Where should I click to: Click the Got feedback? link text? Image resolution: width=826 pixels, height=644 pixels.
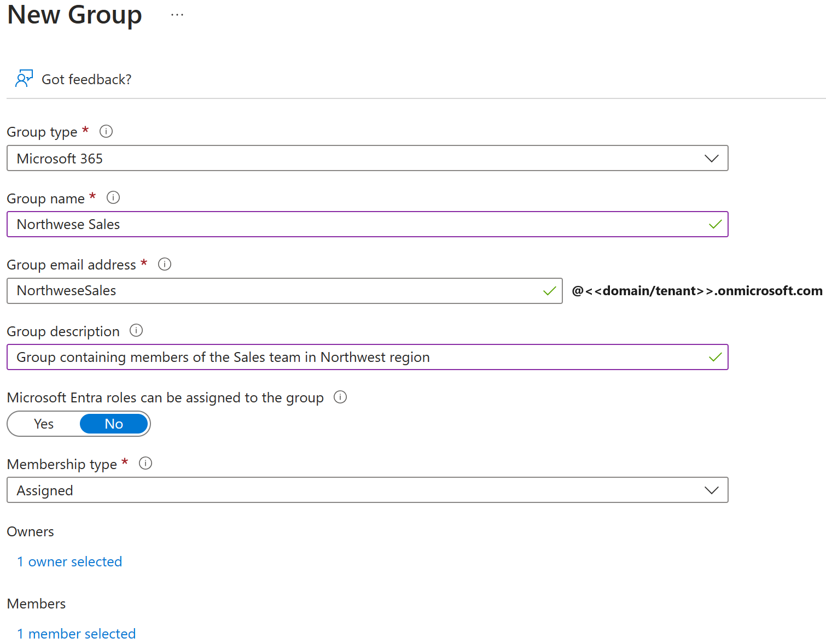tap(86, 79)
